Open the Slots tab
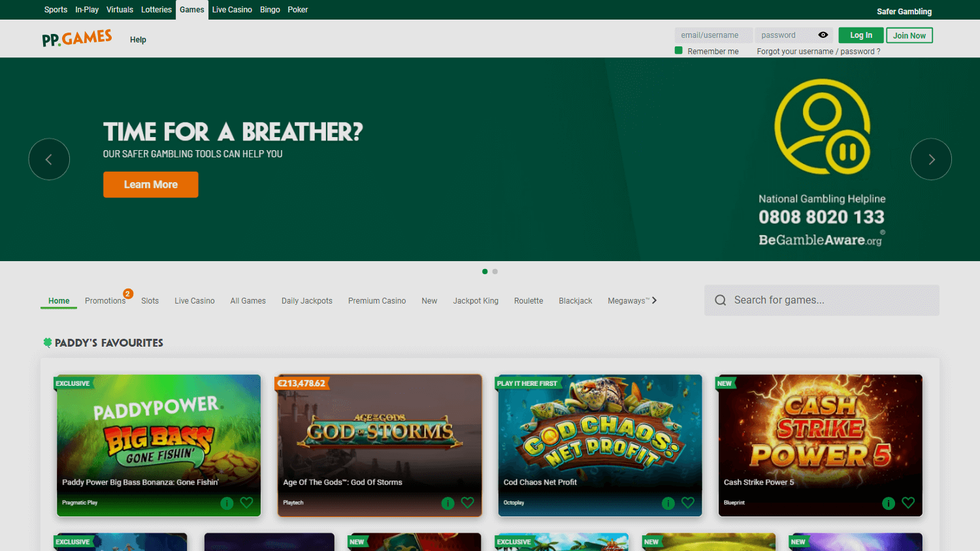Viewport: 980px width, 551px height. pos(150,301)
